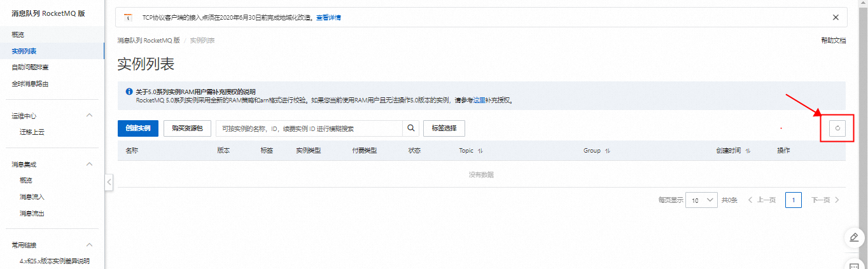Go to page 1 in pagination
This screenshot has height=269, width=868.
click(x=794, y=200)
